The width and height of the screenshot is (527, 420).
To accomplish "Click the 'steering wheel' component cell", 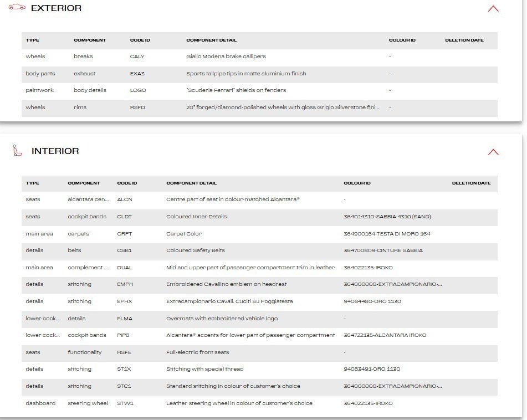I will (x=88, y=403).
